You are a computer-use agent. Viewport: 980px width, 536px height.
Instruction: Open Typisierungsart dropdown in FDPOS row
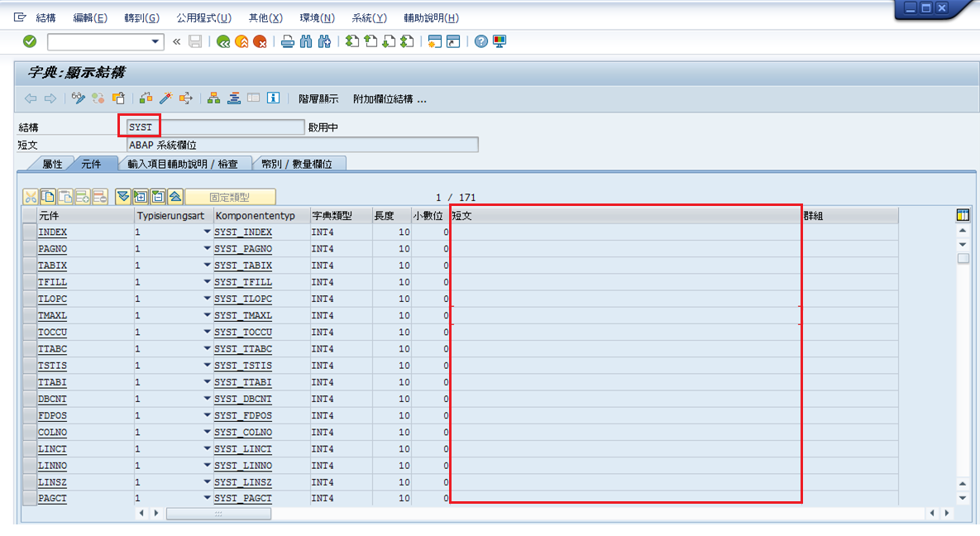207,414
